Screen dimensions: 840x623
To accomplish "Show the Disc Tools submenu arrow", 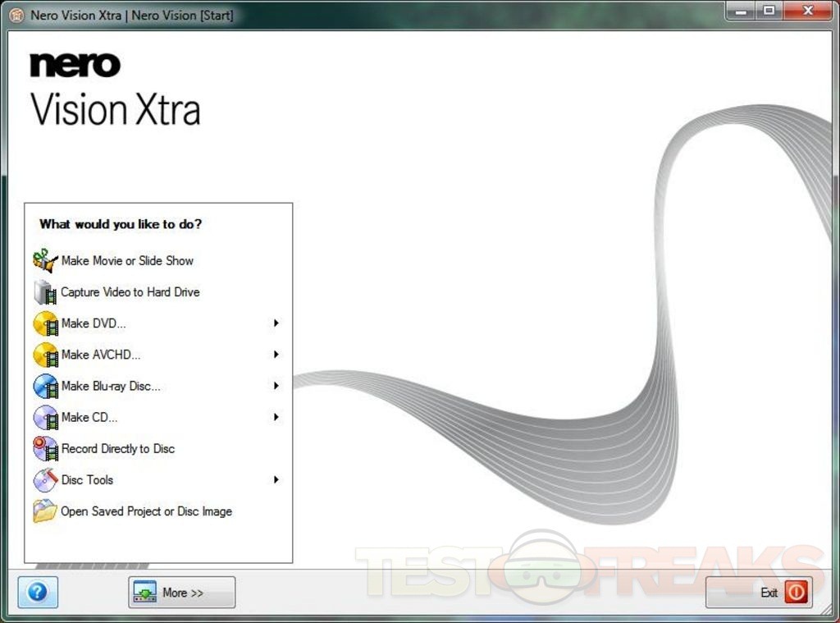I will coord(276,480).
